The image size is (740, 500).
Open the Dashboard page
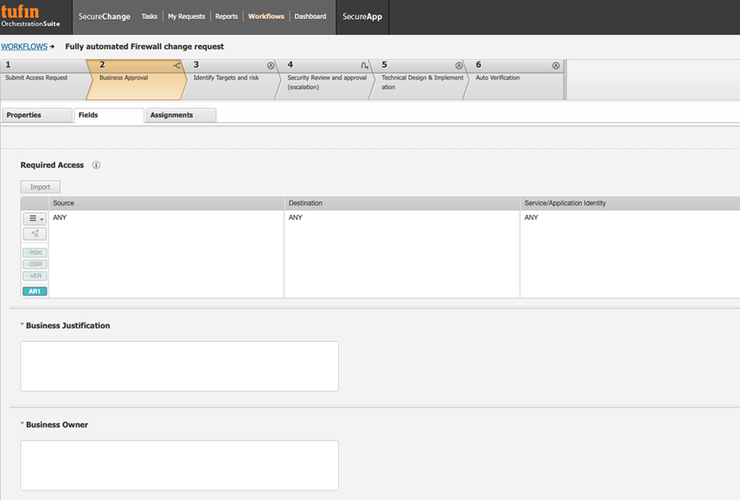click(x=310, y=17)
